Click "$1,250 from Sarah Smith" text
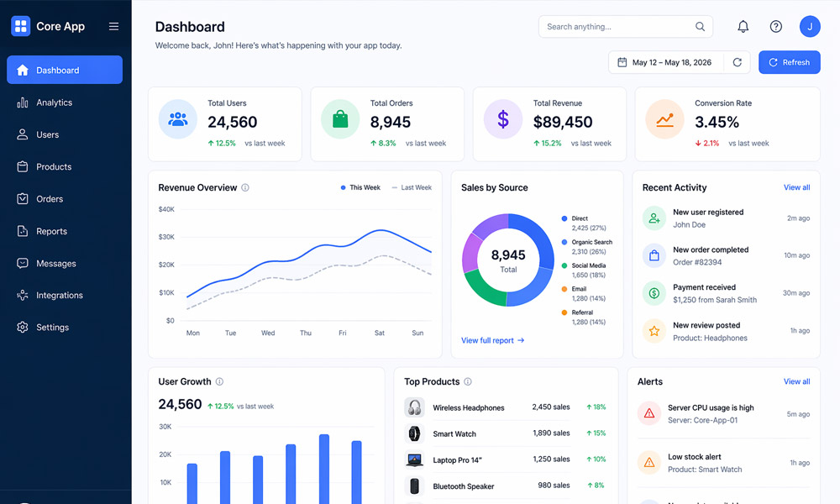 click(x=715, y=299)
